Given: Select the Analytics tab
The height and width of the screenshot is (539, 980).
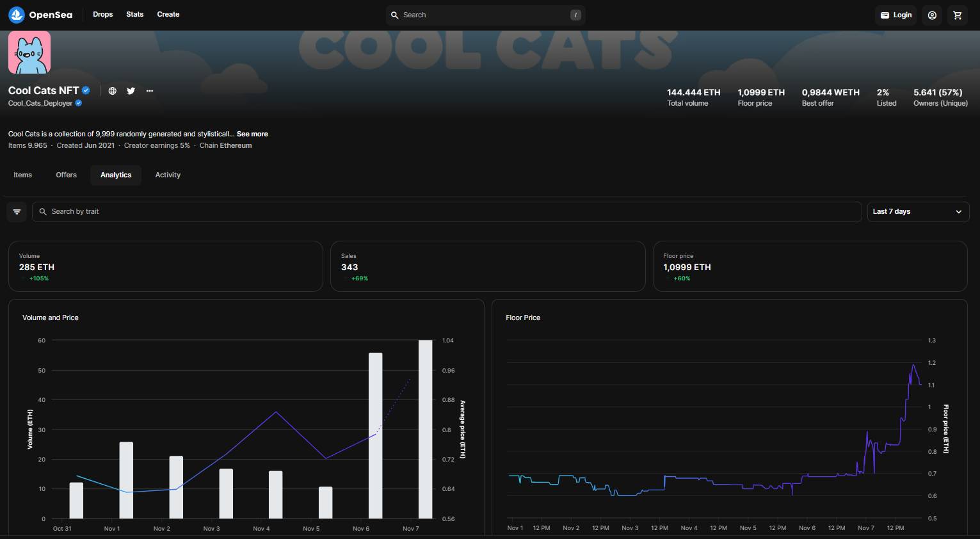Looking at the screenshot, I should click(116, 175).
